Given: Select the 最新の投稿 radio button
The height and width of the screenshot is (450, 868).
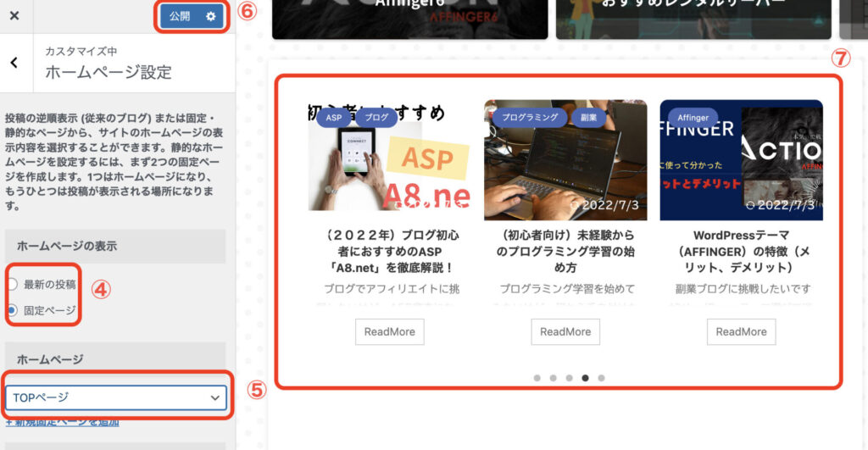Looking at the screenshot, I should pyautogui.click(x=12, y=284).
